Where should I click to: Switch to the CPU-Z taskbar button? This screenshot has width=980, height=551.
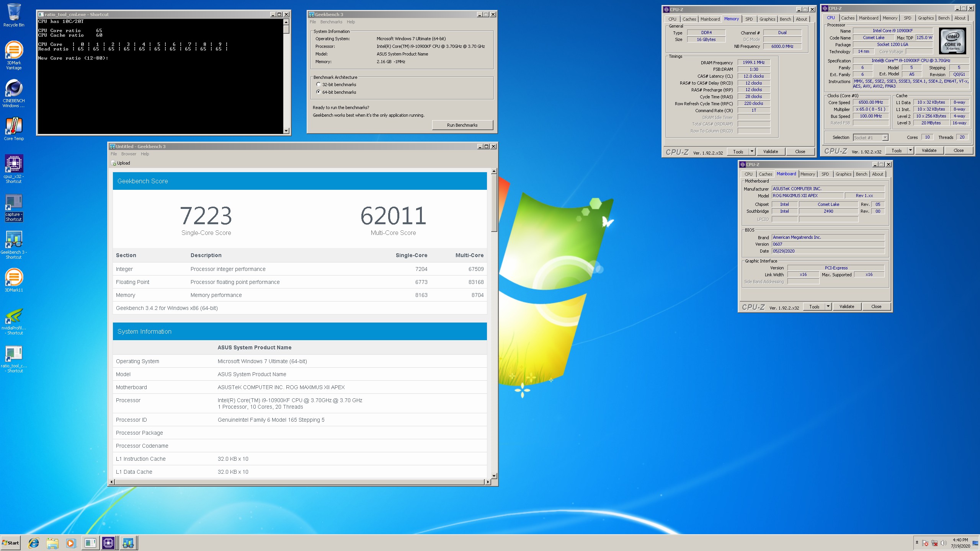[109, 543]
